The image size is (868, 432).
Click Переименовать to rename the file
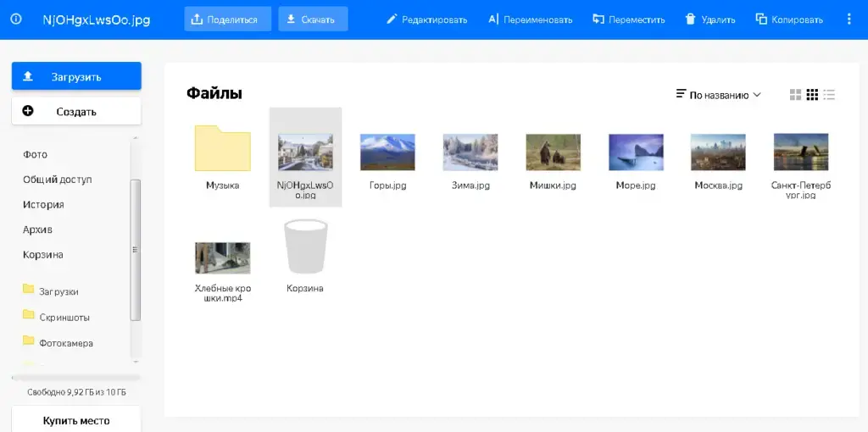click(x=530, y=19)
